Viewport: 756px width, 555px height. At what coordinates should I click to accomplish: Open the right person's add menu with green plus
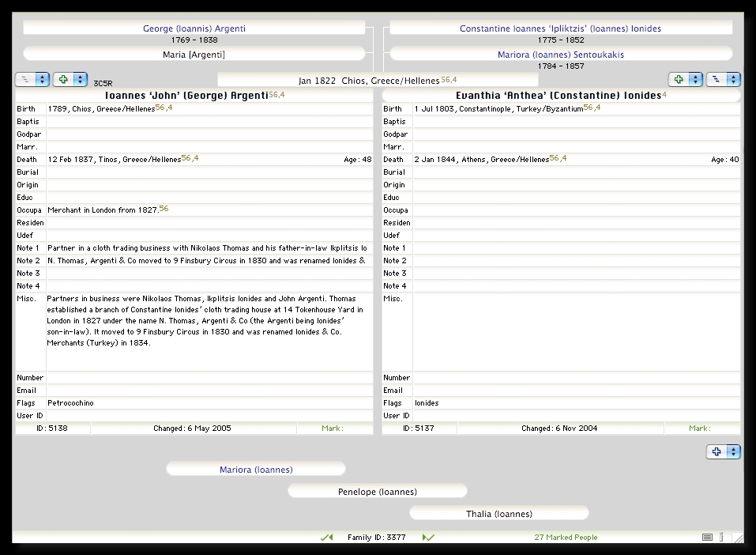[x=685, y=80]
